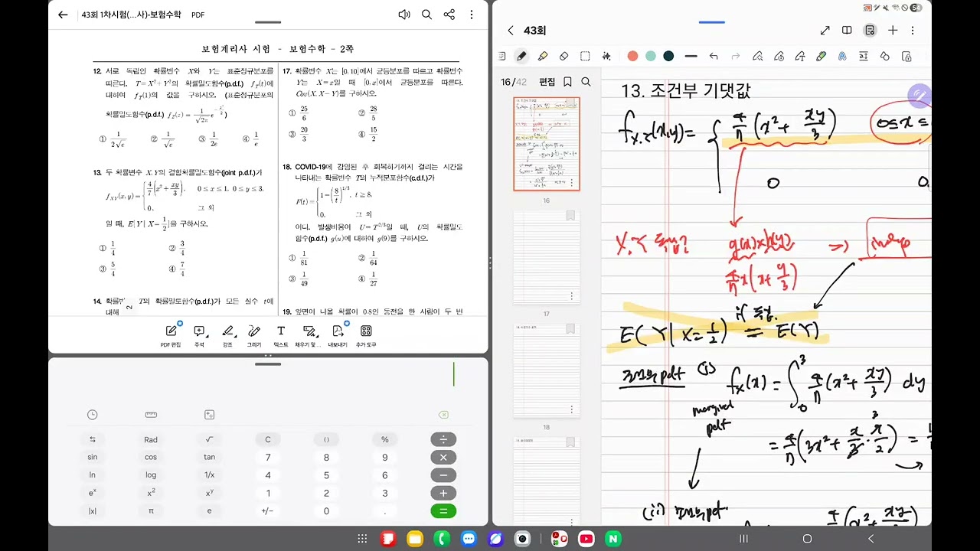Select the eraser tool in notes toolbar
This screenshot has height=551, width=980.
(564, 56)
